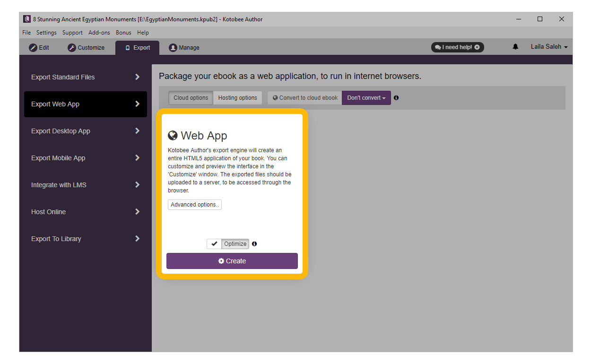Switch to the Customize tab
This screenshot has width=591, height=364.
[86, 48]
